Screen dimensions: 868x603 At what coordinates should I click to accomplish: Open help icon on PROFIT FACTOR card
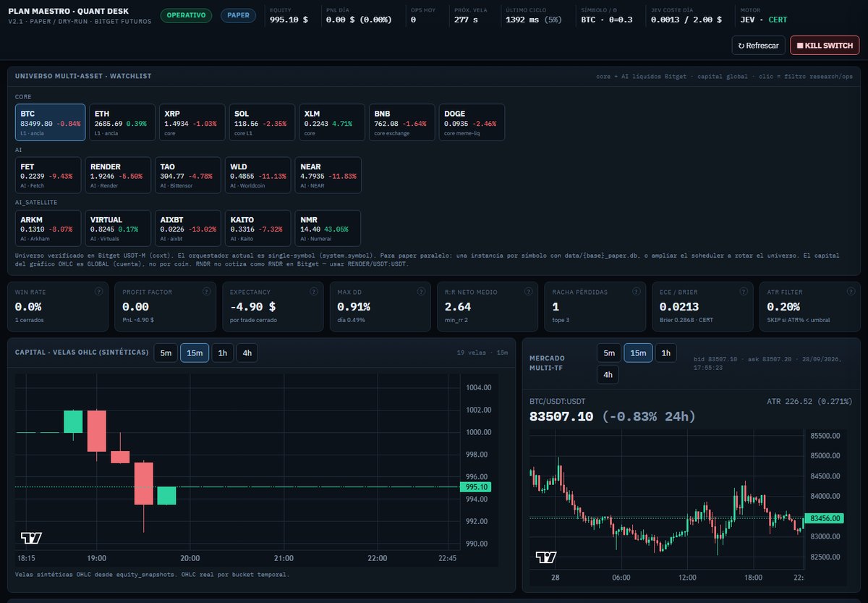pyautogui.click(x=206, y=292)
